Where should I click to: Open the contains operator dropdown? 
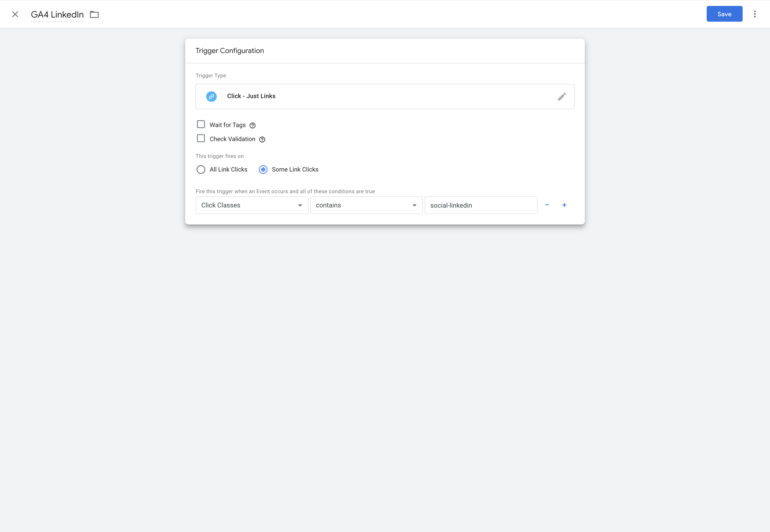(367, 205)
